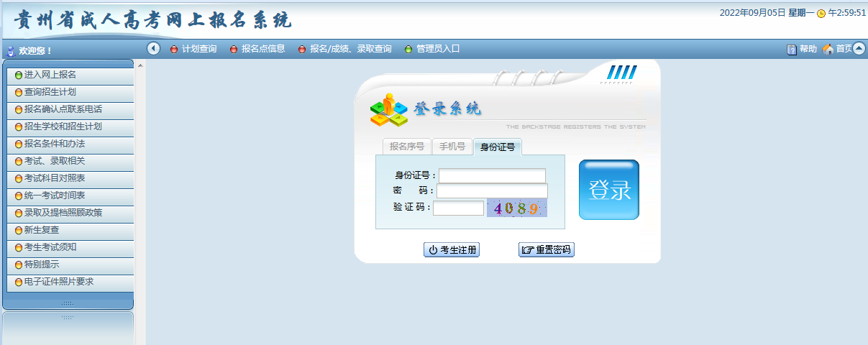Viewport: 868px width, 345px height.
Task: Click the help book icon
Action: pos(792,50)
